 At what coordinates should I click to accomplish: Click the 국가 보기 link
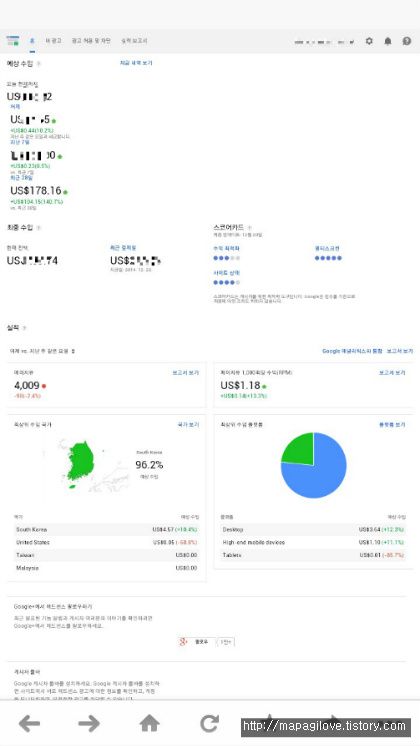coord(188,424)
